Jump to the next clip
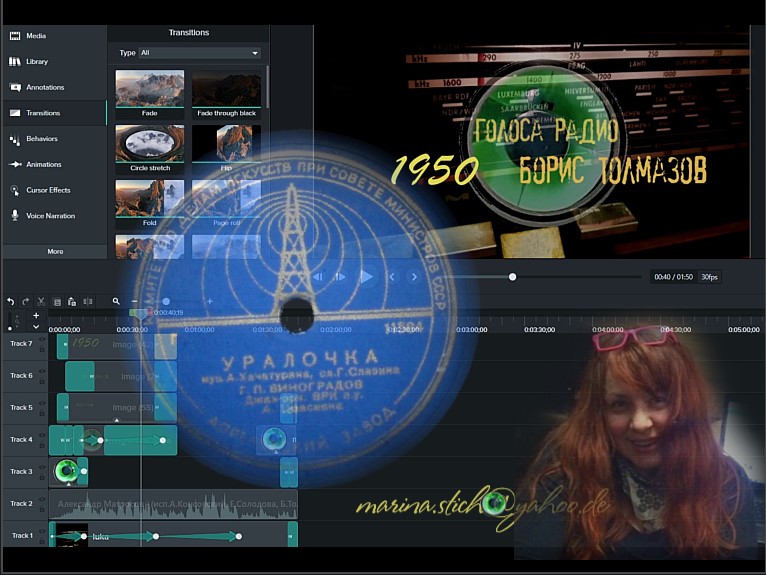This screenshot has width=766, height=575. (414, 277)
